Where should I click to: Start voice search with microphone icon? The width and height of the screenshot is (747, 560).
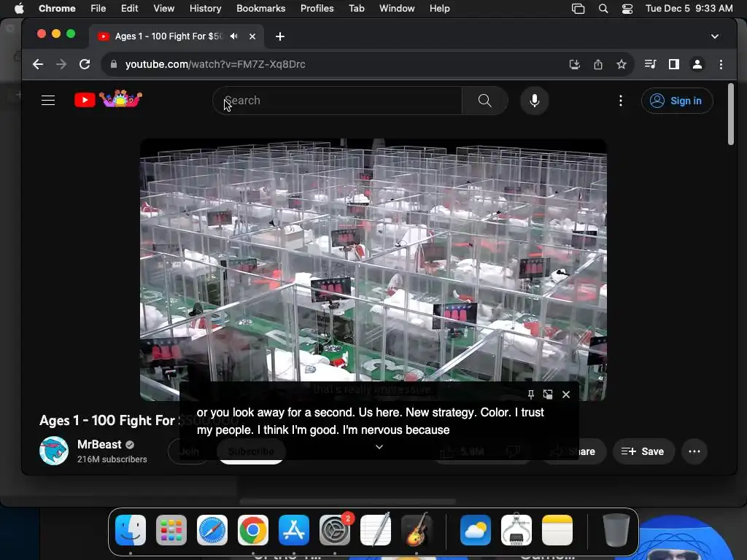(x=535, y=101)
